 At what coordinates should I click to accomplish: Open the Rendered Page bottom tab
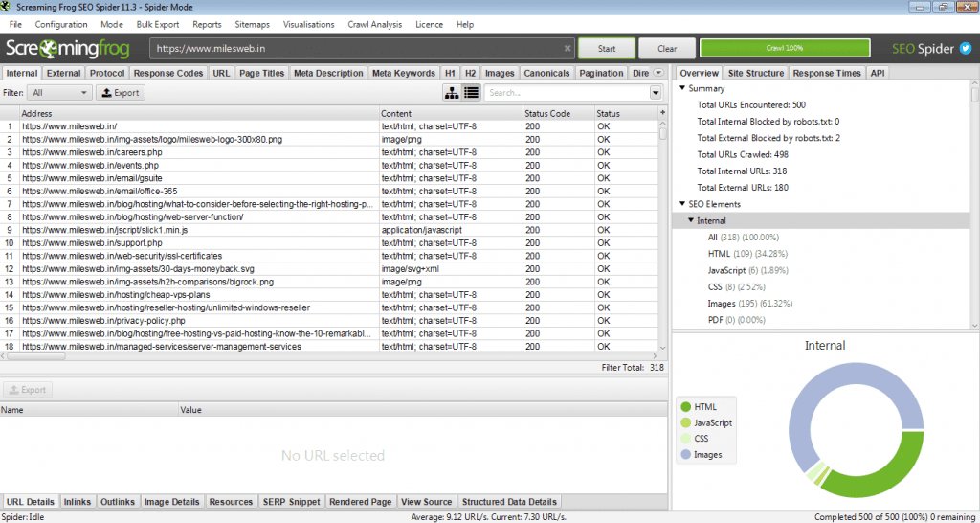click(x=361, y=502)
